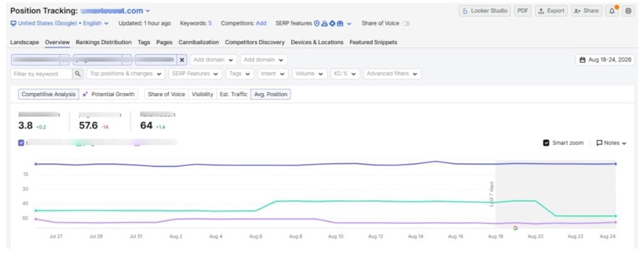The width and height of the screenshot is (644, 262).
Task: Select Competitive Analysis view
Action: pyautogui.click(x=48, y=94)
